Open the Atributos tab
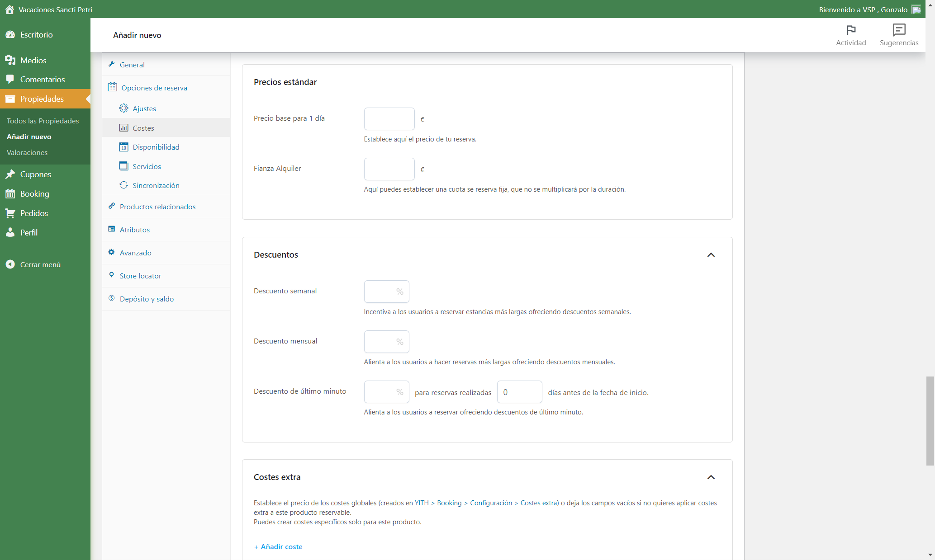The height and width of the screenshot is (560, 935). (166, 230)
